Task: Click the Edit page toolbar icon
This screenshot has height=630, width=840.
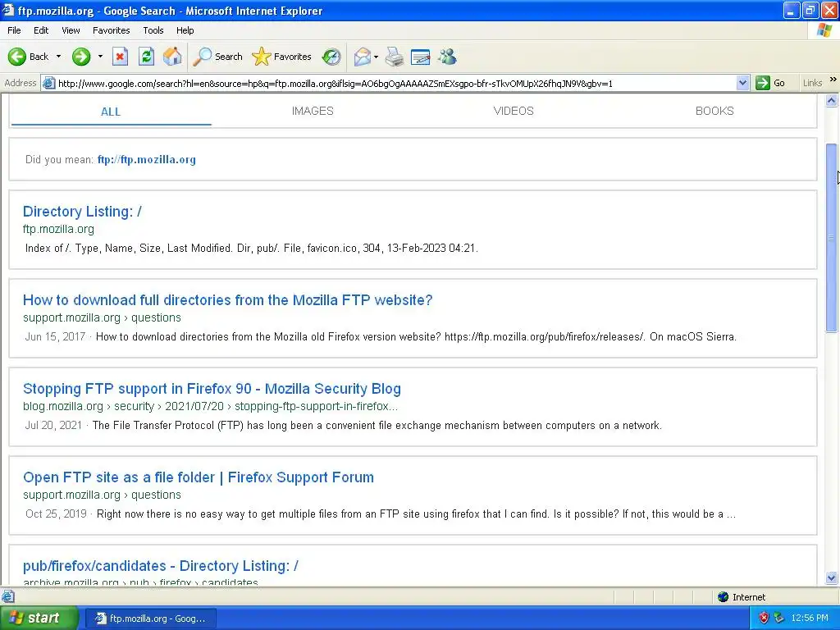Action: point(421,57)
